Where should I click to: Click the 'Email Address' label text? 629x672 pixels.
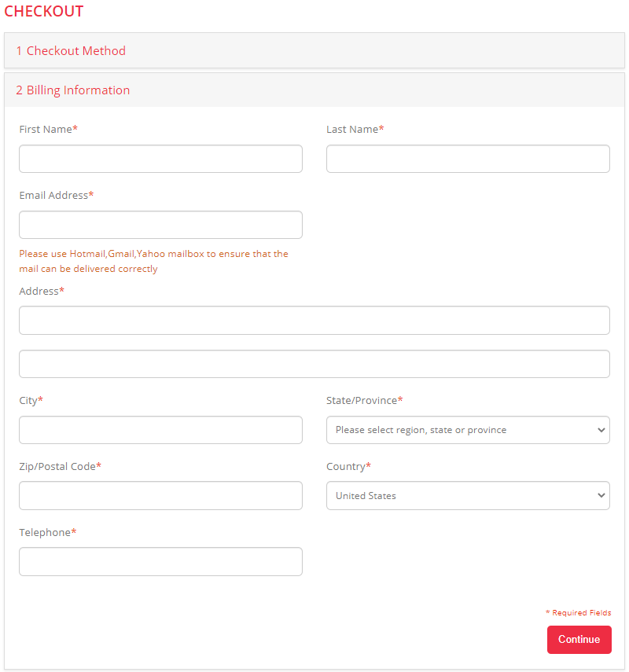pyautogui.click(x=54, y=195)
